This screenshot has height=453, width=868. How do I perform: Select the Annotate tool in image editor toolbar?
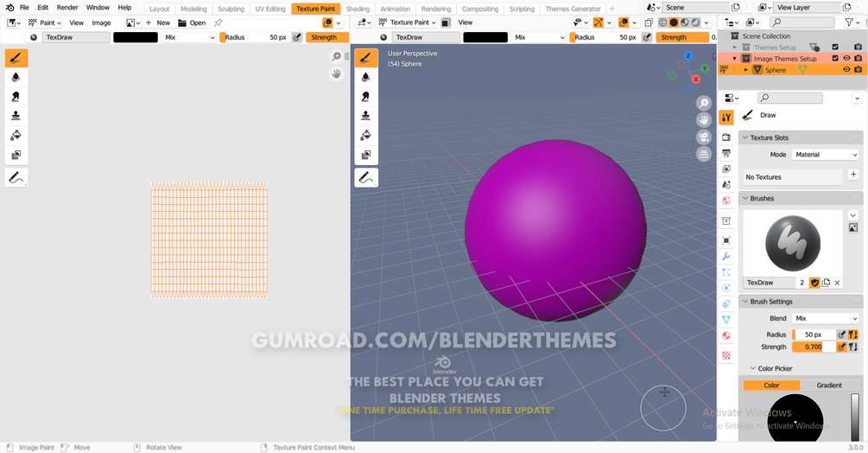(x=16, y=178)
